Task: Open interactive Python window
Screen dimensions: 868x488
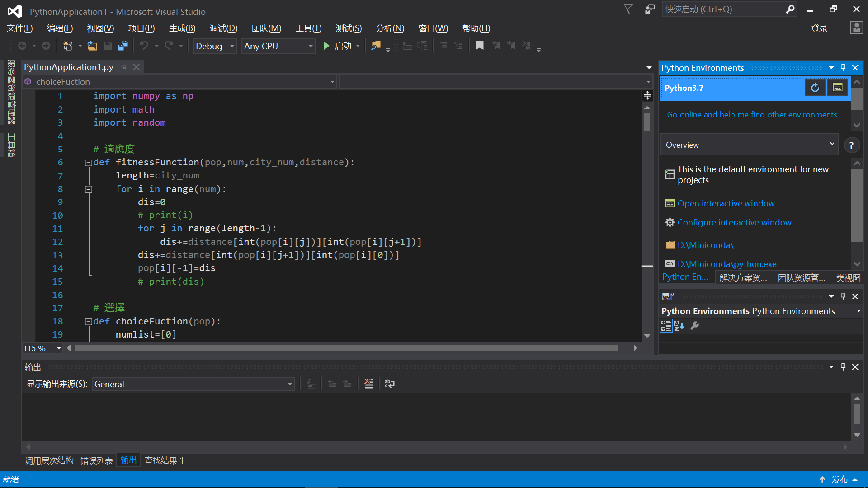Action: 726,203
